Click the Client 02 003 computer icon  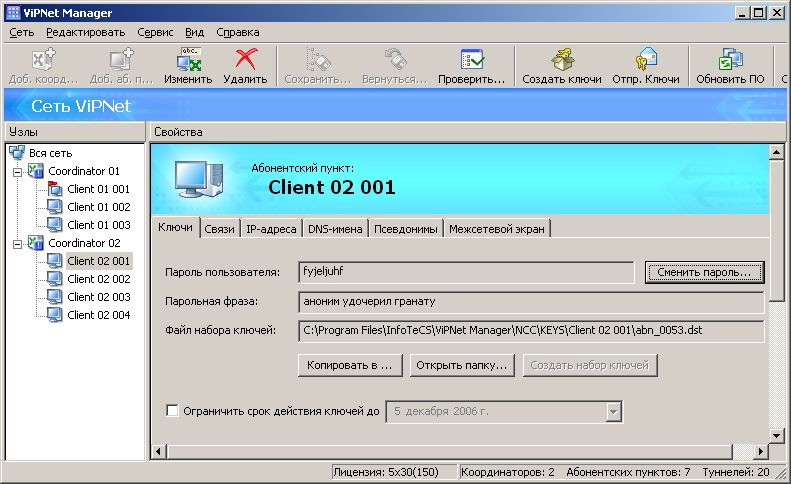(x=54, y=297)
